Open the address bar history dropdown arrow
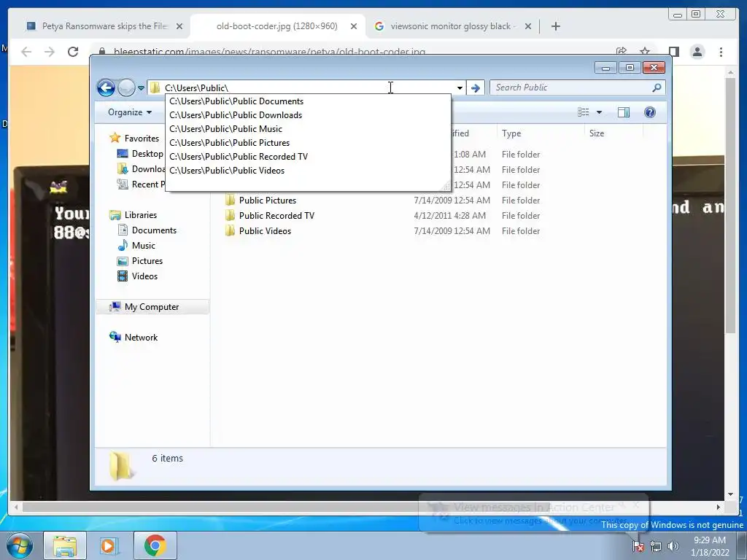The image size is (747, 560). point(460,88)
